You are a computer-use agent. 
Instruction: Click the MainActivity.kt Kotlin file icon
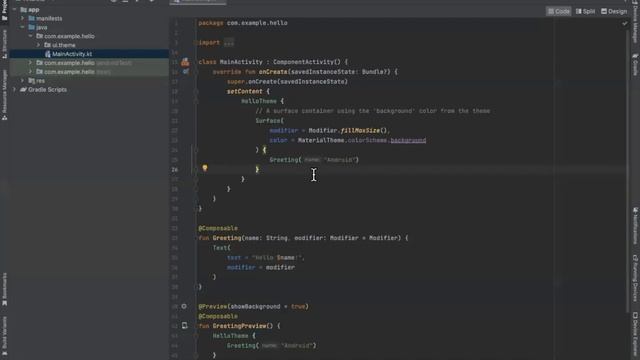(x=48, y=54)
